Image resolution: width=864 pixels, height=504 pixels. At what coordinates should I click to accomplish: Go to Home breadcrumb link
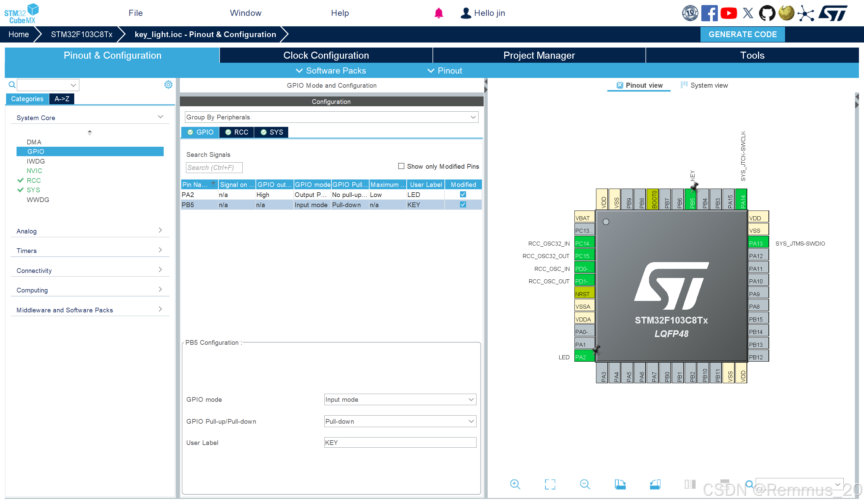[x=19, y=34]
